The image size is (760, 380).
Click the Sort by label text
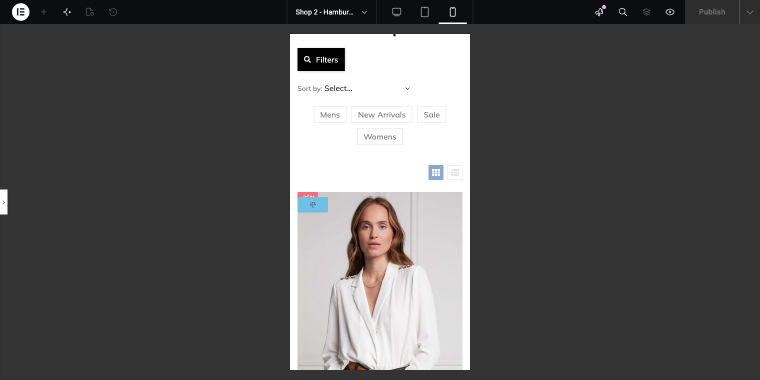tap(310, 89)
